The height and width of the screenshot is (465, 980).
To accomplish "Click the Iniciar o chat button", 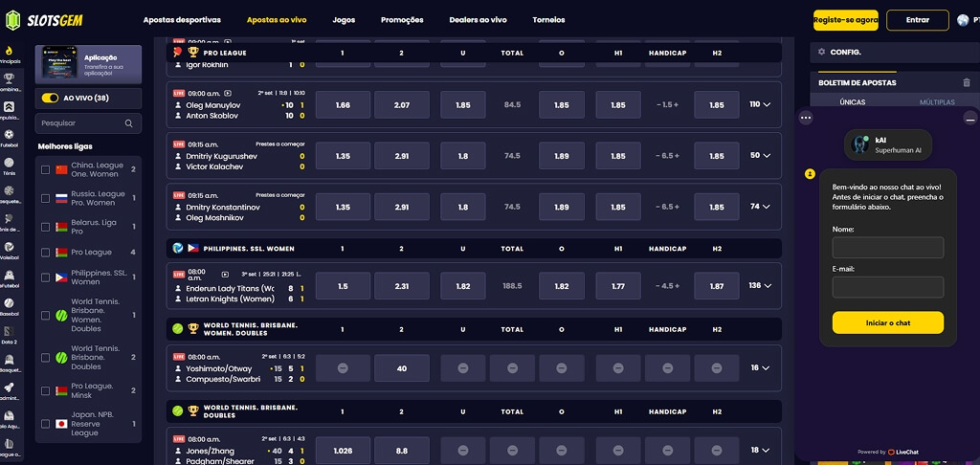I will [x=887, y=322].
